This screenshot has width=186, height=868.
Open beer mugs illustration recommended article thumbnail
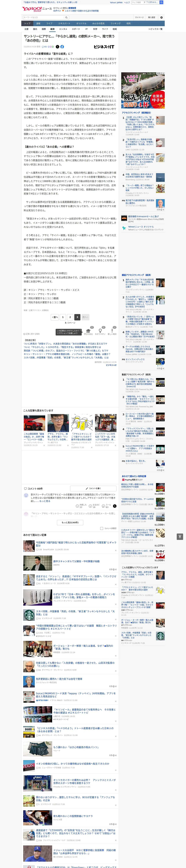tap(82, 423)
